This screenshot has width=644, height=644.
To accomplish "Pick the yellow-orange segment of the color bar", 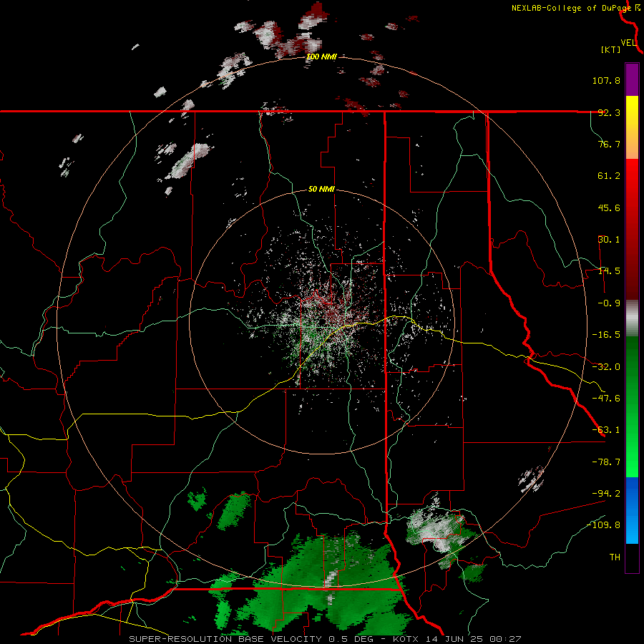I will pos(632,127).
